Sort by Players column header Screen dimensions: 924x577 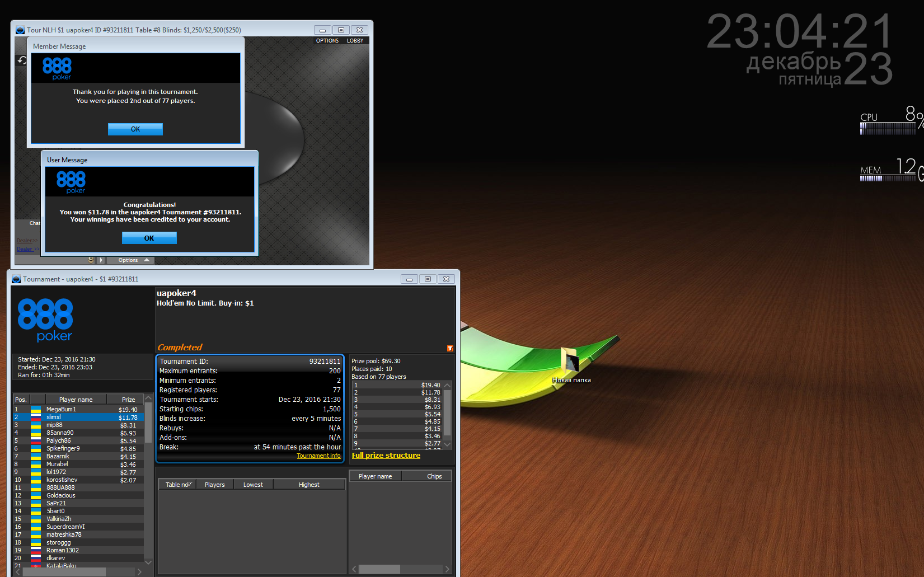(x=215, y=485)
